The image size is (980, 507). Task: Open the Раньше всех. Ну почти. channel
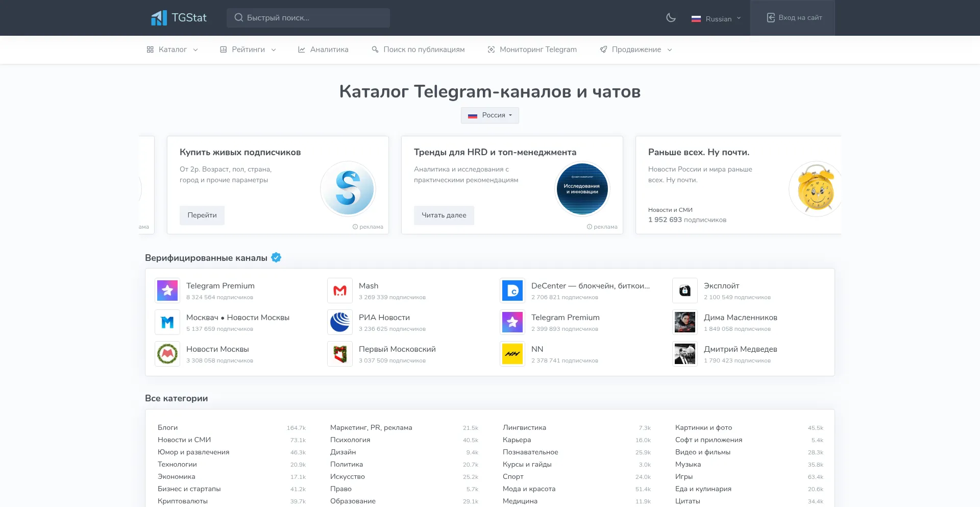click(x=699, y=152)
